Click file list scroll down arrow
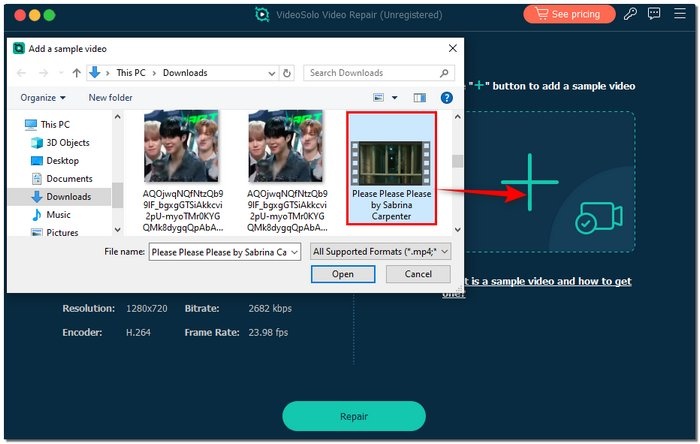Image resolution: width=700 pixels, height=444 pixels. pyautogui.click(x=457, y=230)
